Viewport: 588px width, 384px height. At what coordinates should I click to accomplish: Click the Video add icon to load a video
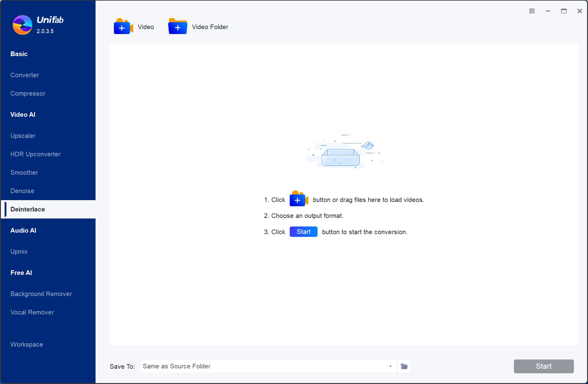click(123, 27)
